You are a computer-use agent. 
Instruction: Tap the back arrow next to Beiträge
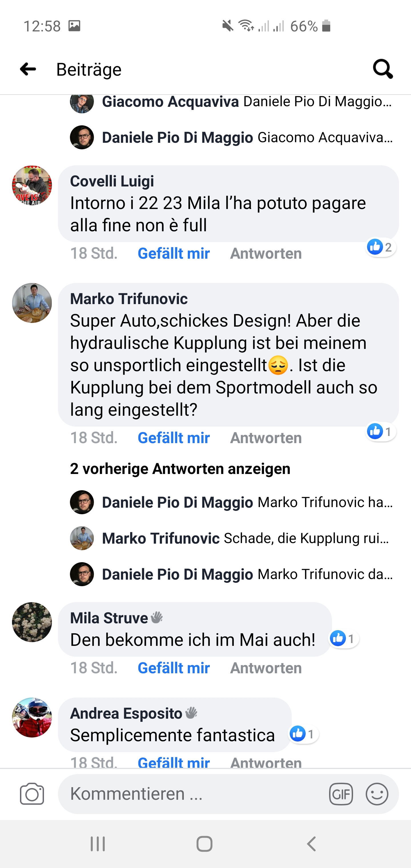tap(28, 69)
